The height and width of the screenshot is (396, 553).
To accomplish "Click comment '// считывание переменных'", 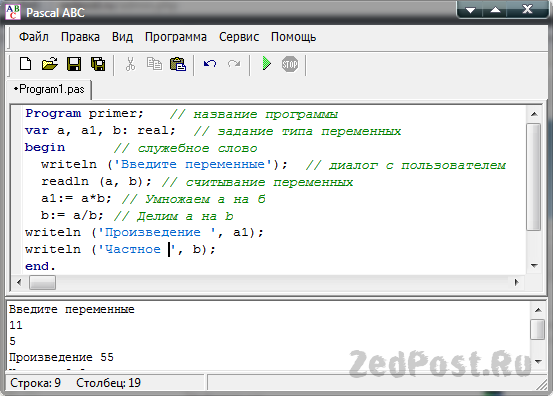I will [257, 182].
